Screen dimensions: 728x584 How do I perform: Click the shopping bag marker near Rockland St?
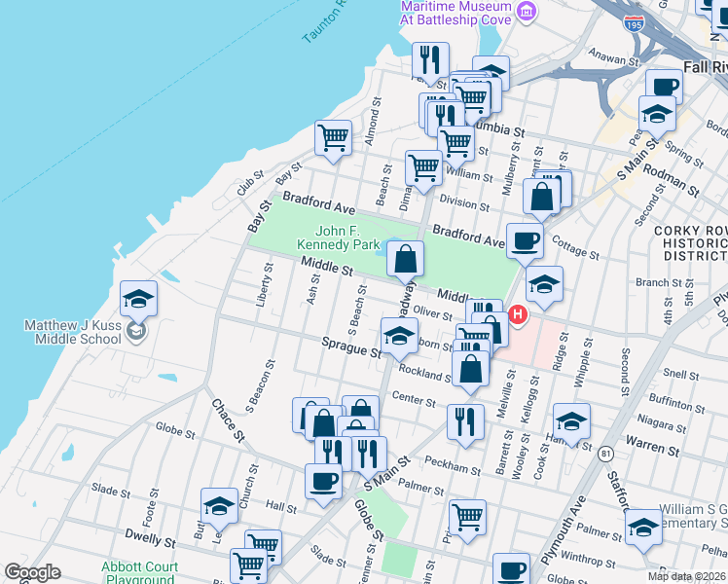click(471, 370)
